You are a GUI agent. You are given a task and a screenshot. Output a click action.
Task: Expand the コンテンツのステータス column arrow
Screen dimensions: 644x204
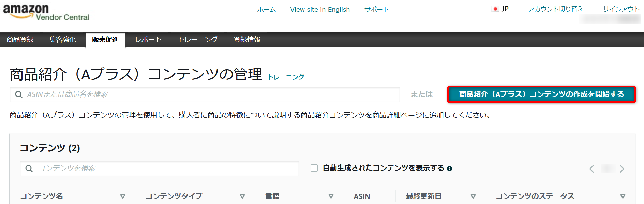pos(623,196)
